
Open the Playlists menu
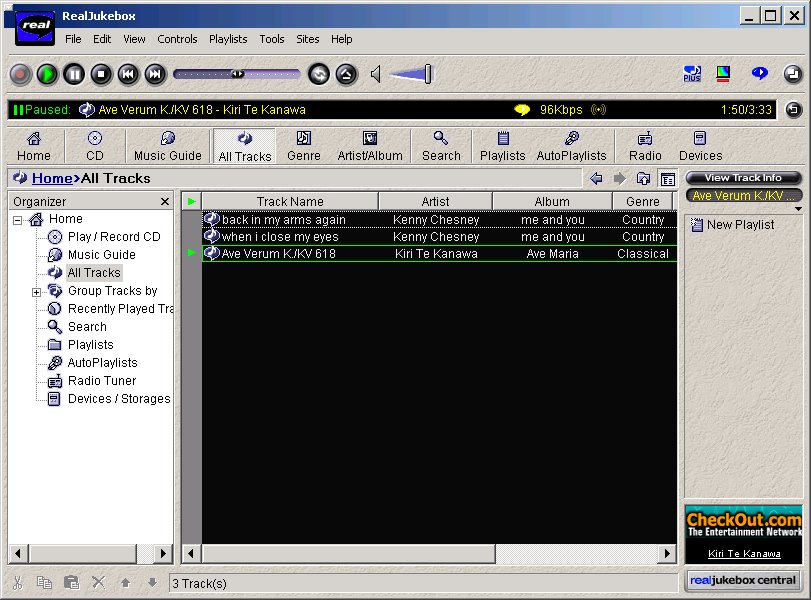(x=228, y=39)
